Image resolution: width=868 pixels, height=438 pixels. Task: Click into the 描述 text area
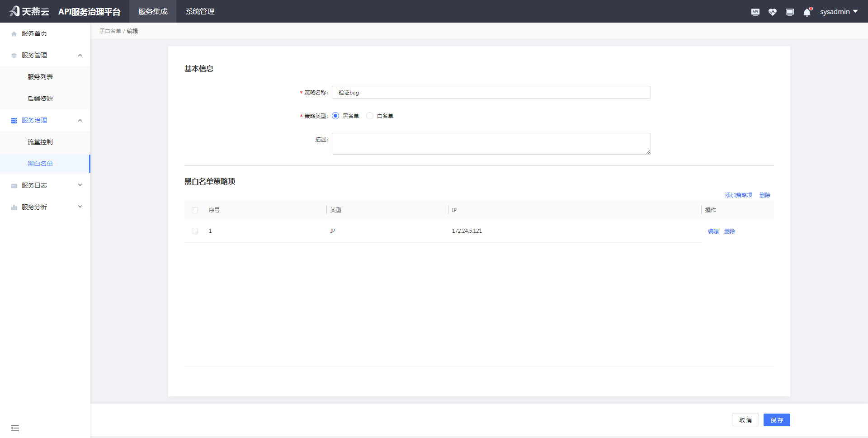click(x=491, y=144)
